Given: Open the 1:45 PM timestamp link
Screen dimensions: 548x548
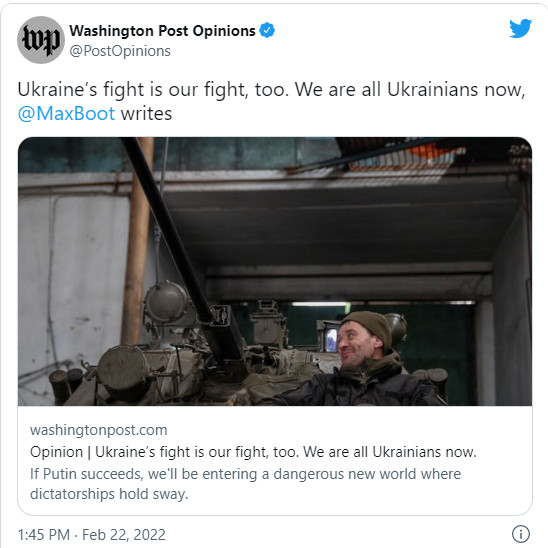Looking at the screenshot, I should (x=44, y=535).
